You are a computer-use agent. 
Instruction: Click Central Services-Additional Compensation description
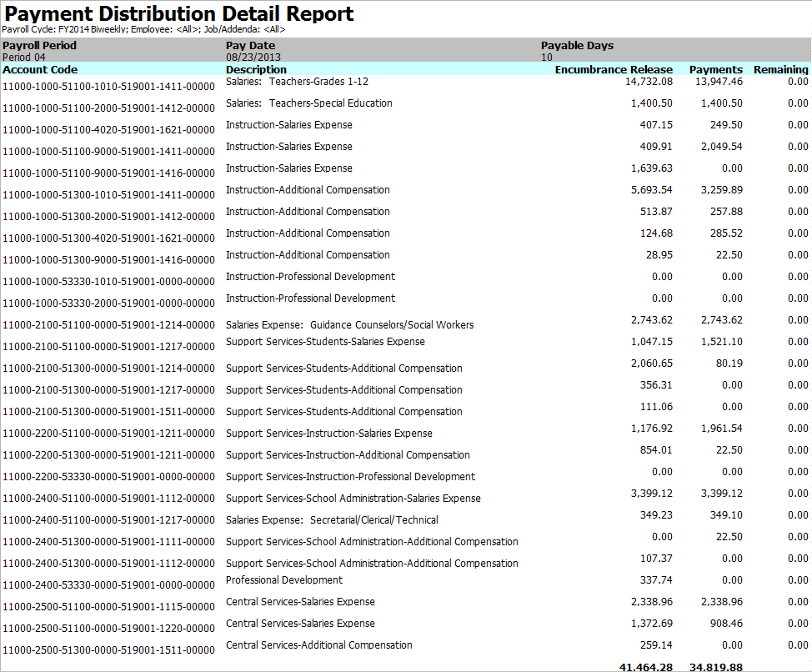click(x=318, y=645)
